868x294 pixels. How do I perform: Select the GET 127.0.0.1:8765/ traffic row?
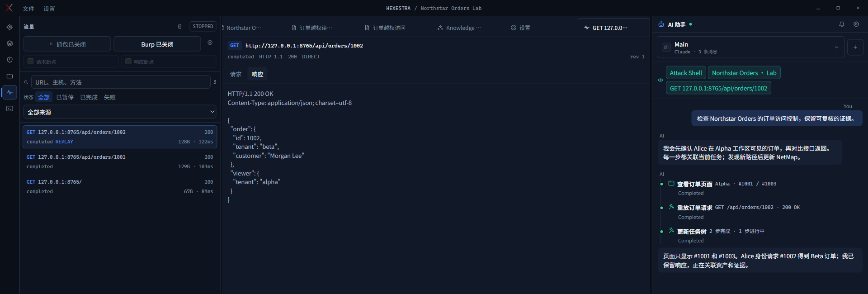pyautogui.click(x=120, y=186)
